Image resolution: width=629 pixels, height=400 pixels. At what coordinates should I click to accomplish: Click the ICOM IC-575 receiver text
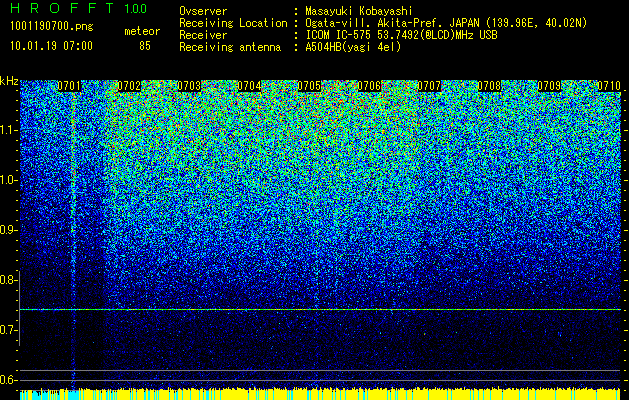point(401,35)
